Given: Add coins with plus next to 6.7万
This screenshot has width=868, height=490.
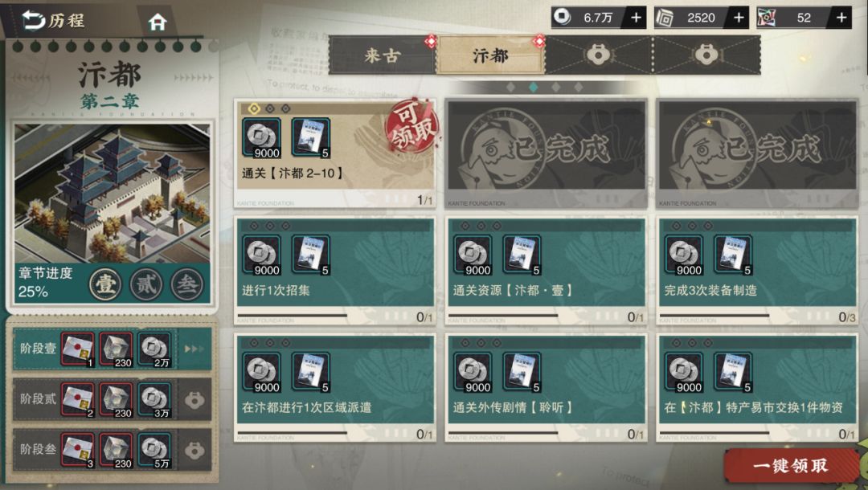Looking at the screenshot, I should [636, 18].
